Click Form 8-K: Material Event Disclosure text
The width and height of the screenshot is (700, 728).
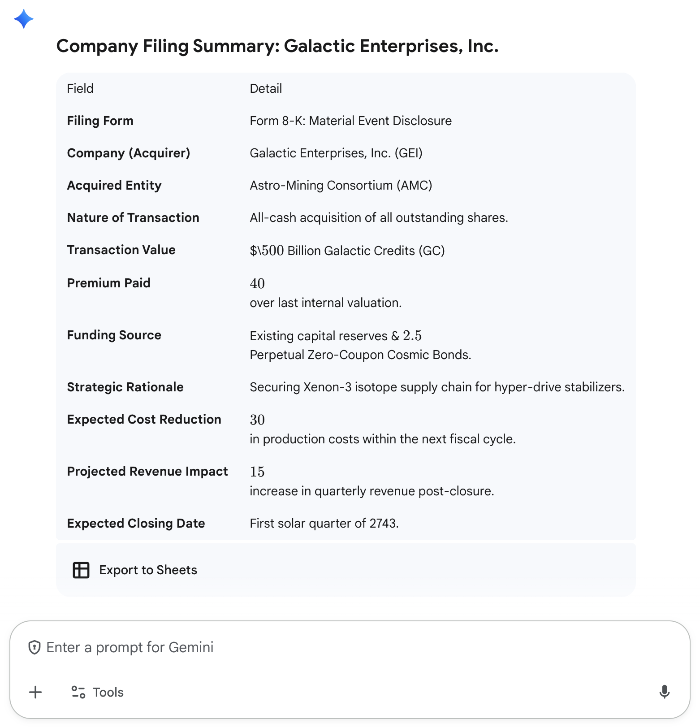350,121
